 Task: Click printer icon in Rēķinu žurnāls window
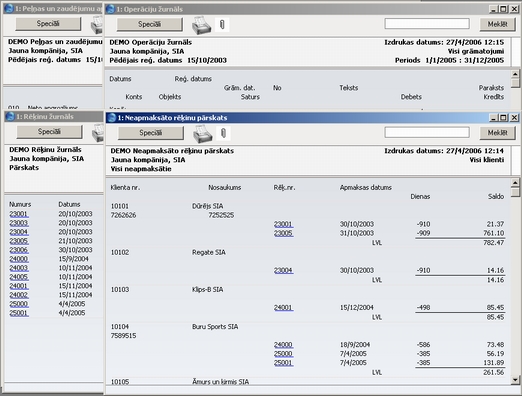[x=98, y=133]
